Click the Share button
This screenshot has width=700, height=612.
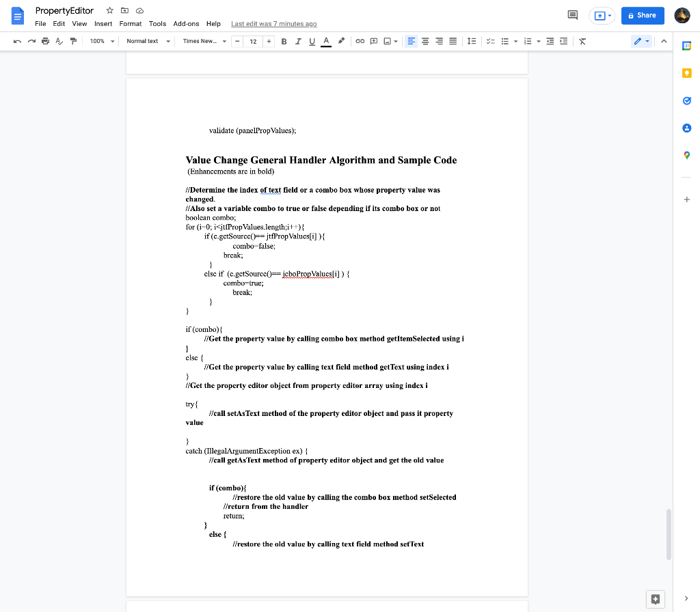(643, 15)
